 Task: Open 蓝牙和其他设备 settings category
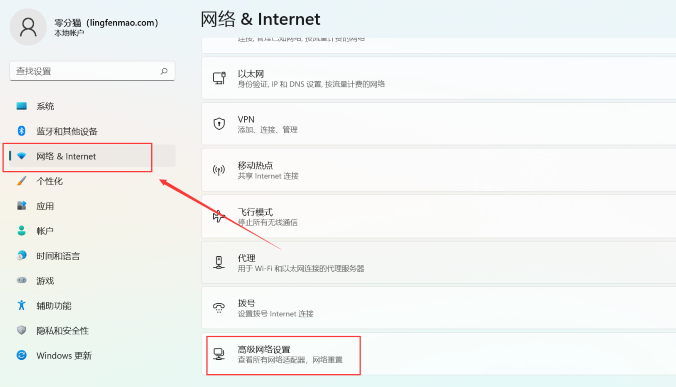click(x=92, y=131)
